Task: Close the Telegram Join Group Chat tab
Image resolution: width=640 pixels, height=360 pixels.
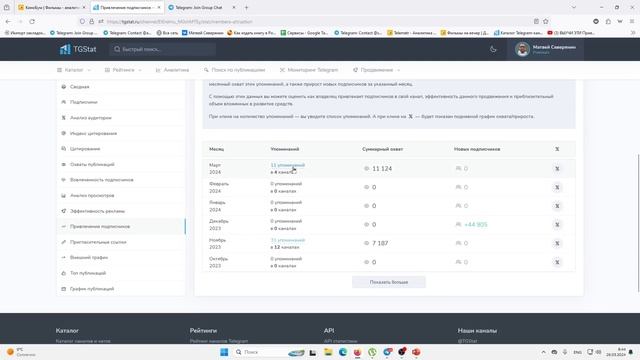Action: point(234,7)
